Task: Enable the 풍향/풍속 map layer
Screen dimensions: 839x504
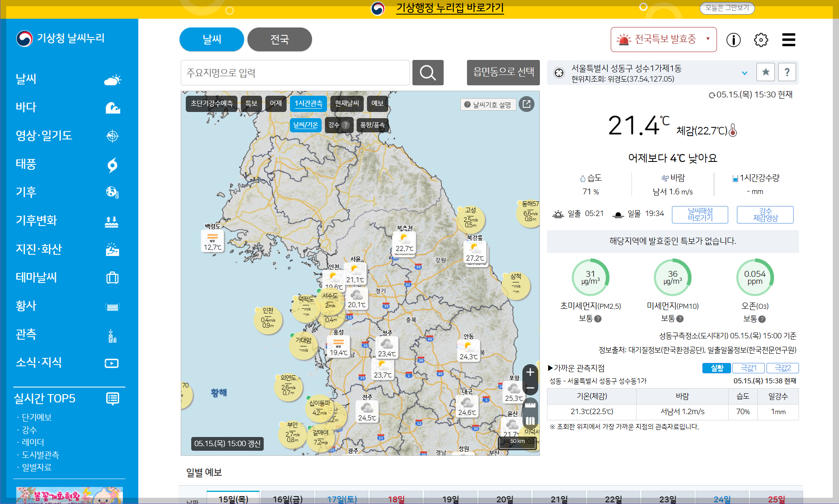Action: click(x=372, y=125)
